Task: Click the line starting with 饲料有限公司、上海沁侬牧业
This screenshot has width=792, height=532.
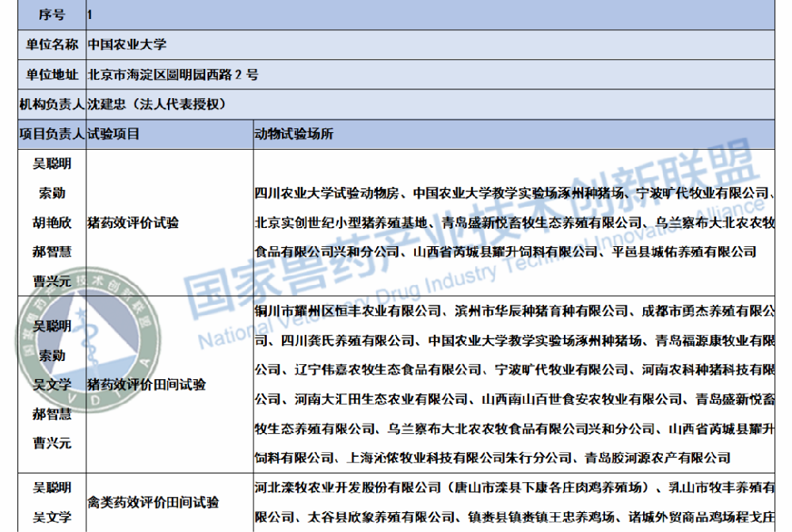Action: pos(493,458)
